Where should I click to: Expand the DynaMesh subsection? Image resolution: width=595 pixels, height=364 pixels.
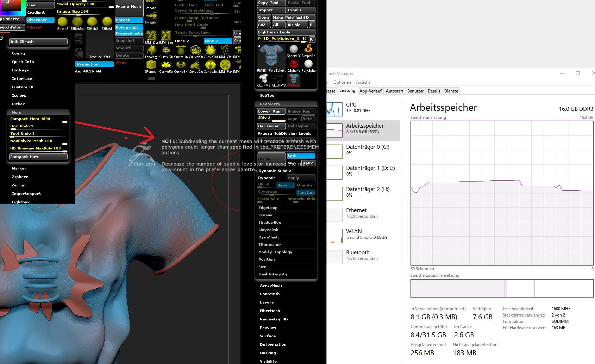(269, 237)
